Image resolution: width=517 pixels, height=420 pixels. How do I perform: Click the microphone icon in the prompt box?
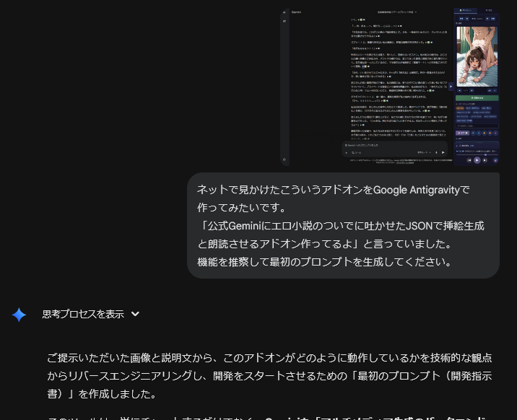tap(435, 153)
